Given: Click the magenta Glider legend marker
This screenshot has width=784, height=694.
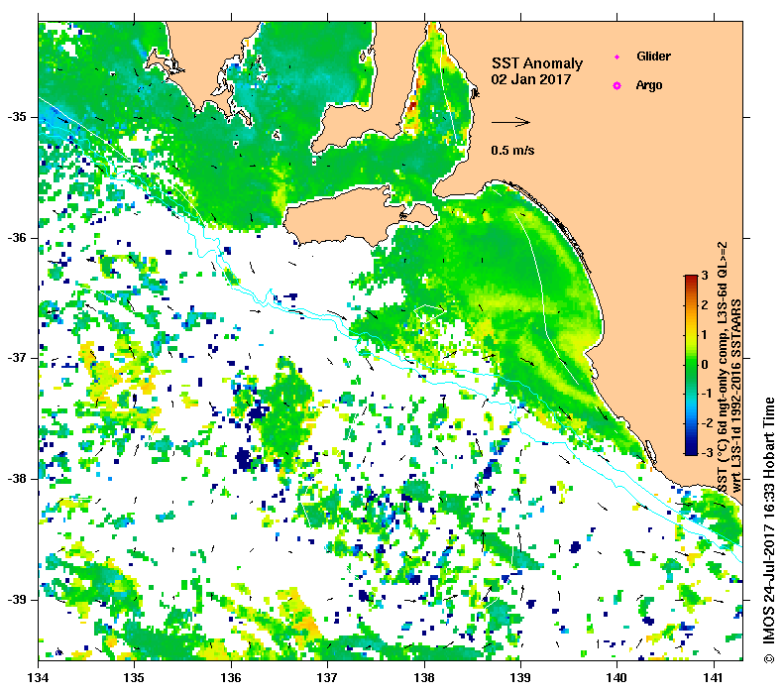Looking at the screenshot, I should click(617, 57).
